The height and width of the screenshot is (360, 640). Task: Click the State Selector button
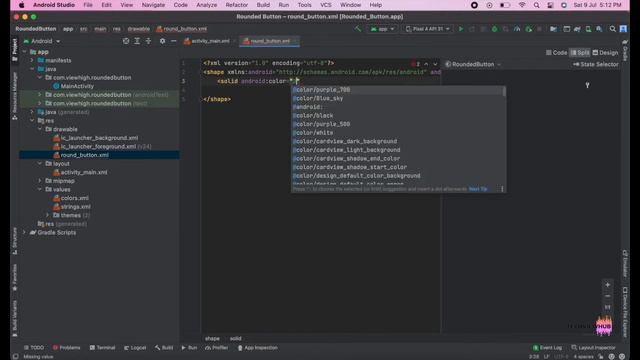point(596,64)
